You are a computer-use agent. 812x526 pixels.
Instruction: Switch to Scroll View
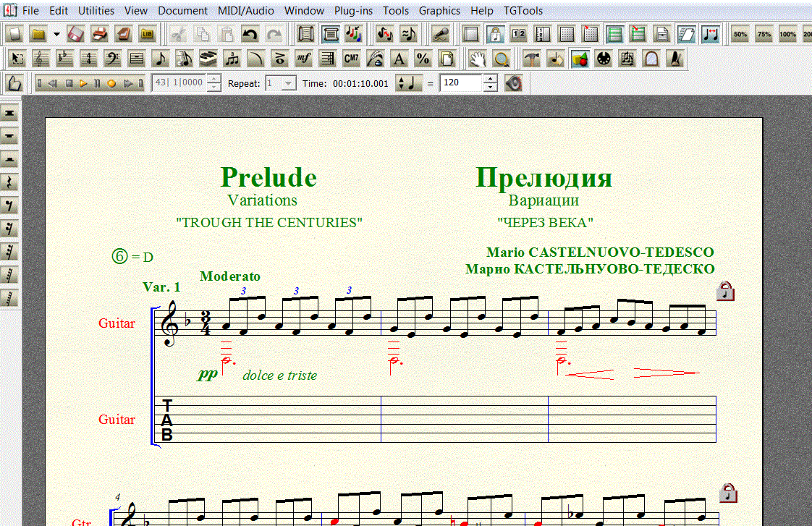coord(305,34)
